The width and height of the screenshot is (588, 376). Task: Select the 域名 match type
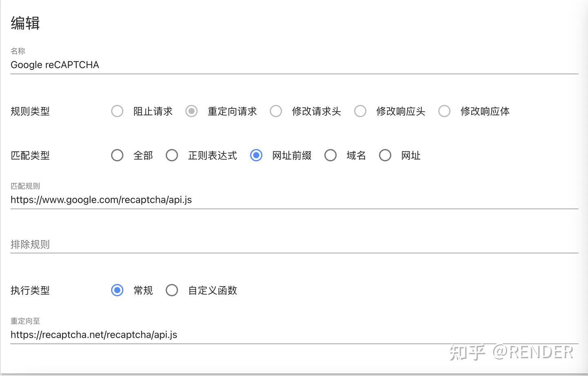330,155
